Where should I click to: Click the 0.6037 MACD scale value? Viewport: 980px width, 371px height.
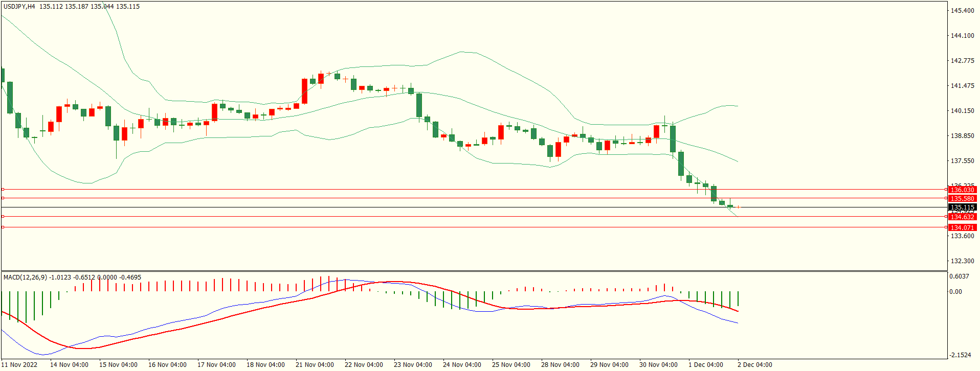click(x=959, y=276)
